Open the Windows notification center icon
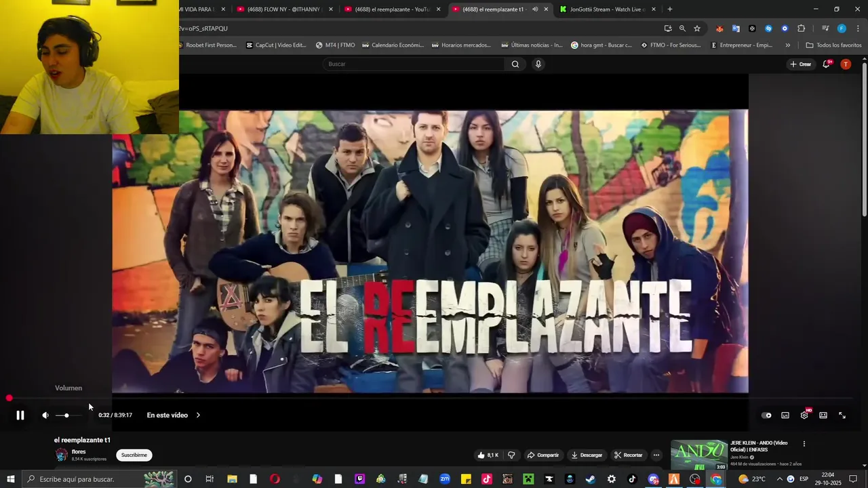The width and height of the screenshot is (868, 488). [853, 479]
